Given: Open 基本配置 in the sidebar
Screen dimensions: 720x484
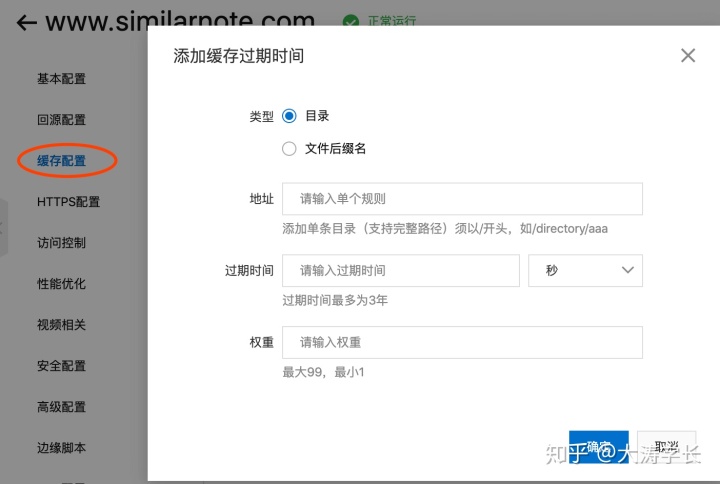Looking at the screenshot, I should (62, 79).
